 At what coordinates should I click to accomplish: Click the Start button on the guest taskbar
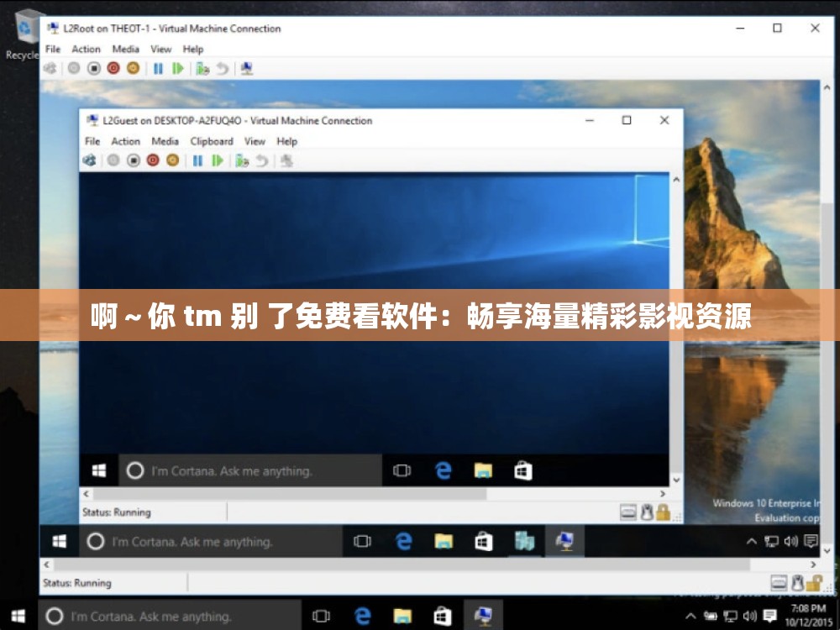tap(98, 470)
